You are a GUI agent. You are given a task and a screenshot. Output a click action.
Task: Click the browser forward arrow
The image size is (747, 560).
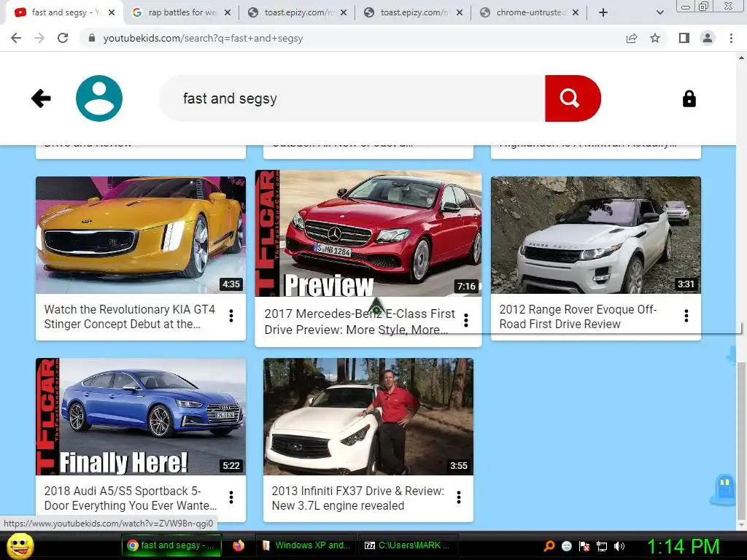coord(39,38)
